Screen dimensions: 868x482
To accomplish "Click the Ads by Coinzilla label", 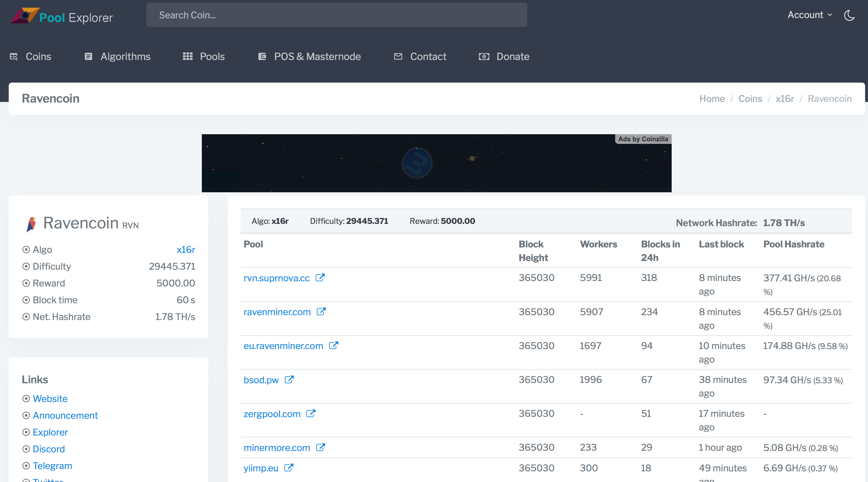I will (643, 139).
